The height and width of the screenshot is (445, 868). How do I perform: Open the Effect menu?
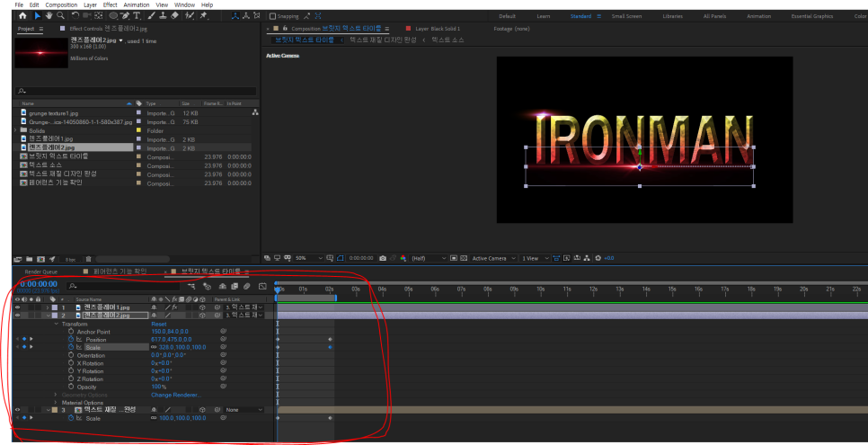pos(111,5)
